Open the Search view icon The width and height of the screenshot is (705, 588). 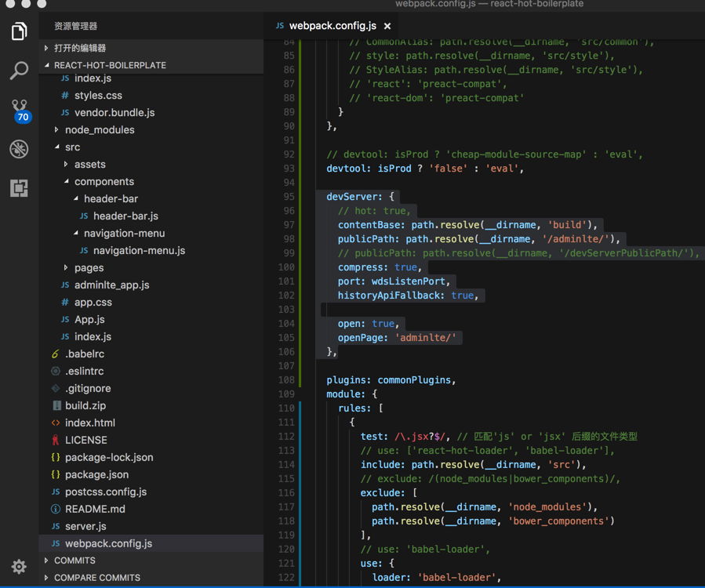(x=19, y=71)
